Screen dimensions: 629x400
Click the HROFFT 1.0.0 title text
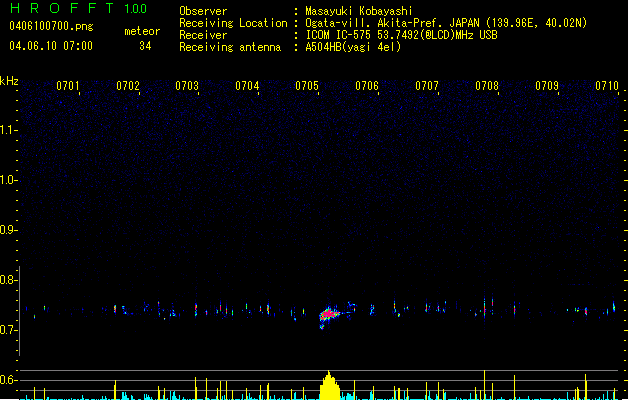pos(79,8)
